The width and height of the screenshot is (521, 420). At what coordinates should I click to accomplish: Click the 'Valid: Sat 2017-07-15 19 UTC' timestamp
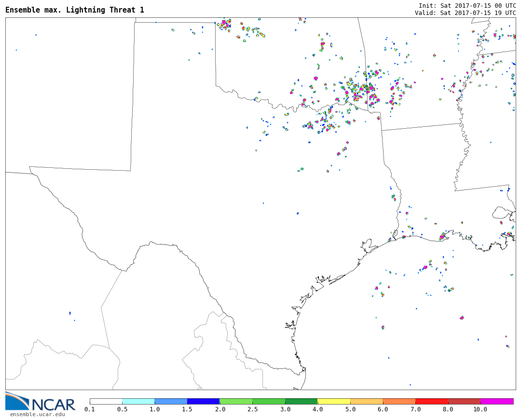pos(465,13)
